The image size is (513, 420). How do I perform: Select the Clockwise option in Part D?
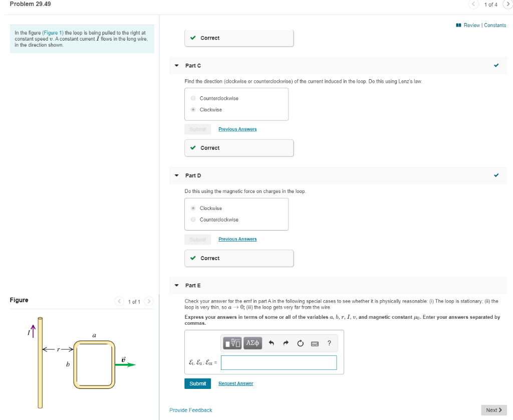coord(193,208)
